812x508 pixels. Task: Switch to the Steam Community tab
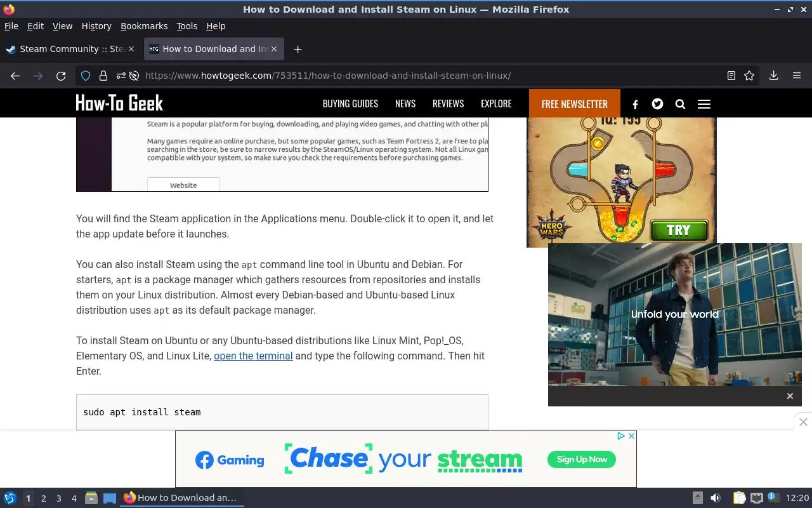[x=71, y=49]
